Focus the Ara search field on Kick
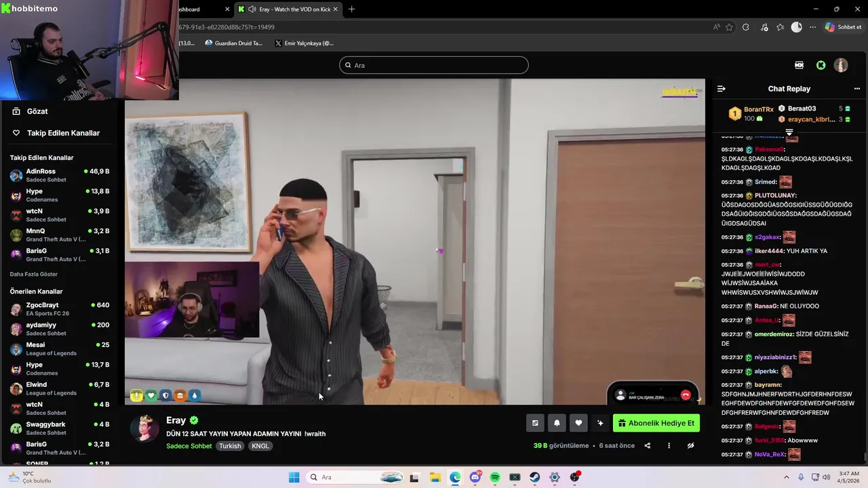 pos(434,65)
